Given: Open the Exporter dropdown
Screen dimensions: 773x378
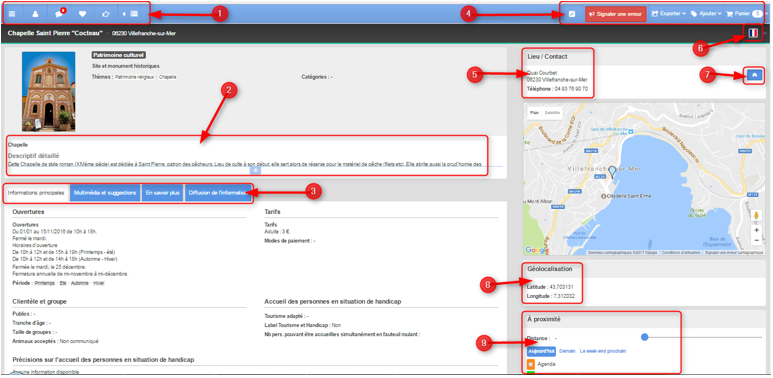Looking at the screenshot, I should coord(668,14).
